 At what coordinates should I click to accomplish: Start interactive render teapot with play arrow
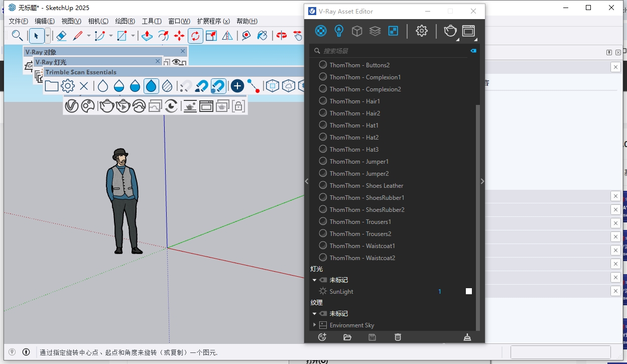pyautogui.click(x=123, y=106)
